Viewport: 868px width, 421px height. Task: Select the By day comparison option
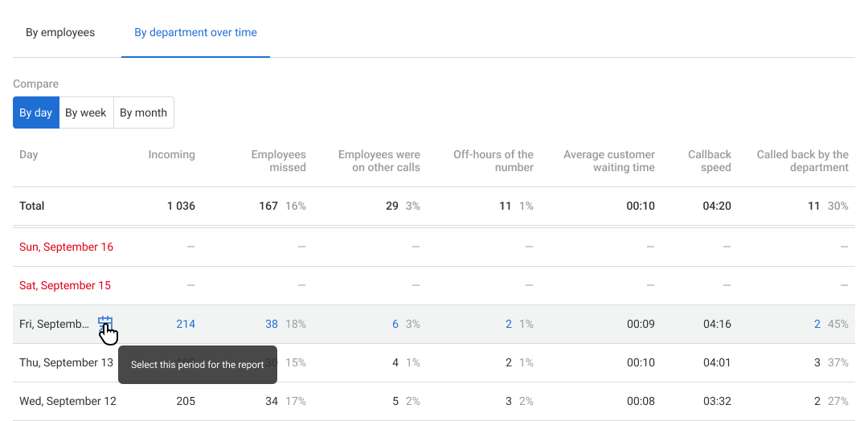[x=36, y=113]
